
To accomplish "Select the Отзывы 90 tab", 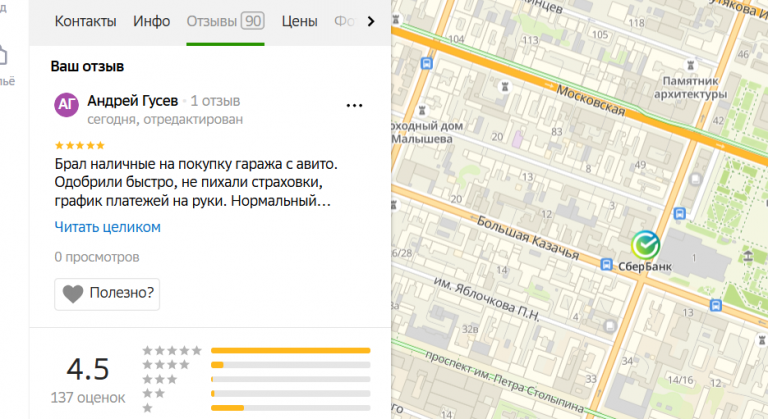I will click(225, 21).
